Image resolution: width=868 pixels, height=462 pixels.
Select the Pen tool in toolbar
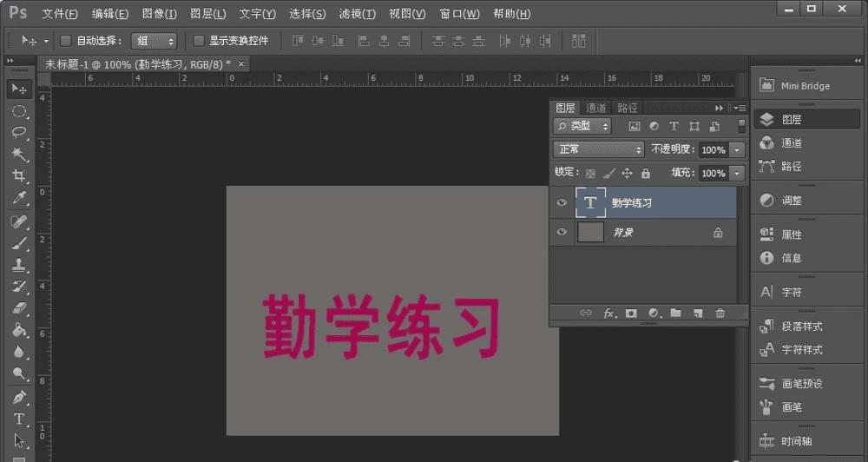coord(19,397)
